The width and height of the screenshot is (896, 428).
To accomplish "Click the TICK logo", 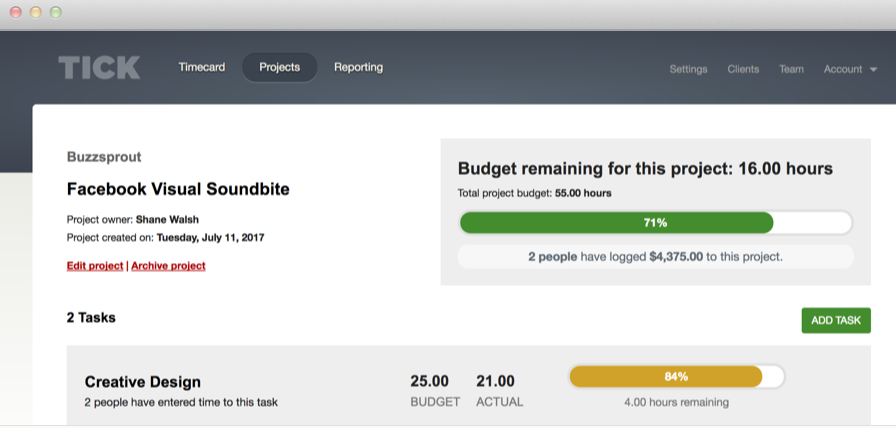I will 99,68.
